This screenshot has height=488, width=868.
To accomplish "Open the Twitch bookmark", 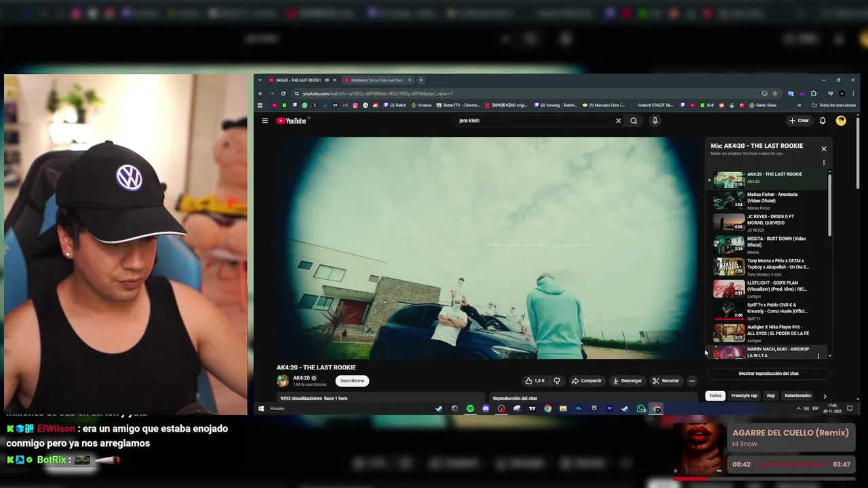I will 395,105.
